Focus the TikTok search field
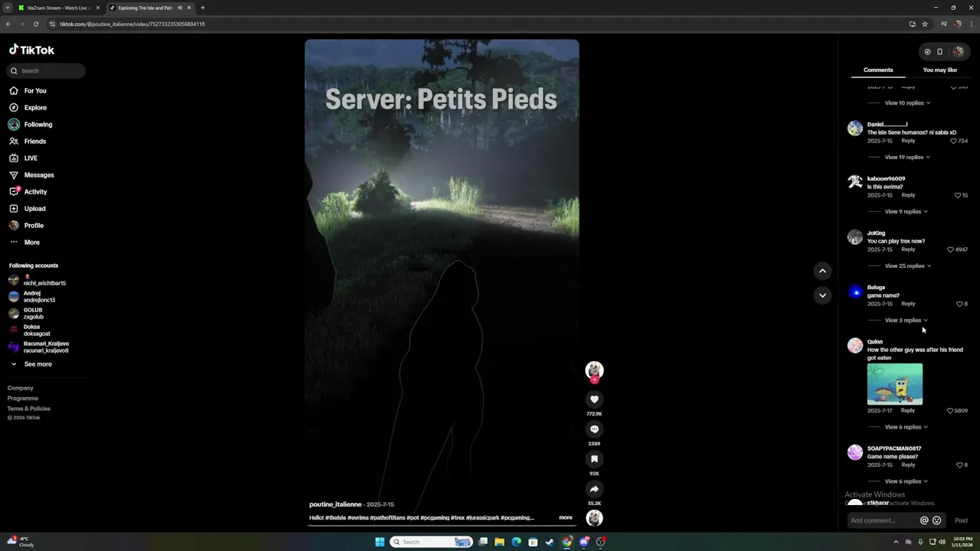Screen dimensions: 980x551 click(47, 70)
